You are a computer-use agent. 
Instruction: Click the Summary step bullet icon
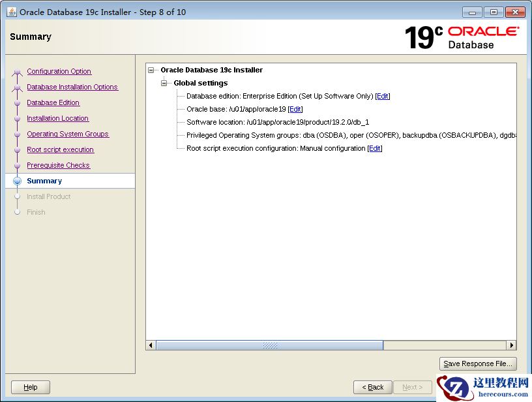[x=18, y=181]
